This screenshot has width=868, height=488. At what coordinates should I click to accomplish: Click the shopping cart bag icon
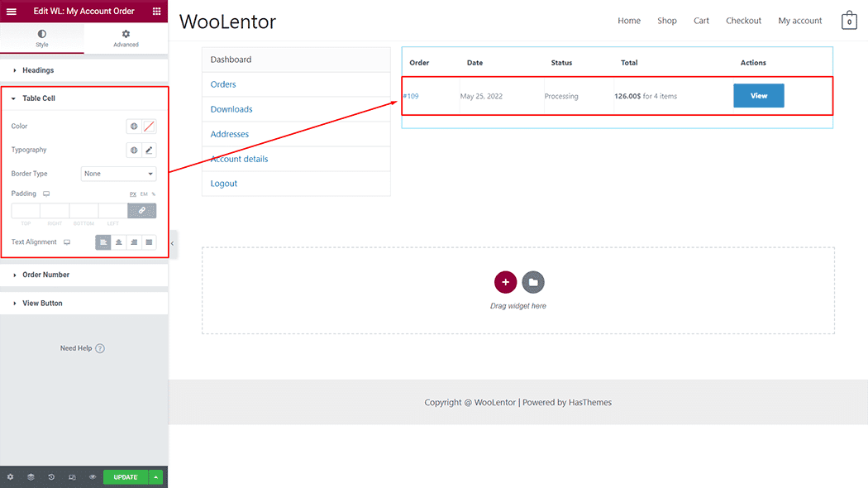849,22
